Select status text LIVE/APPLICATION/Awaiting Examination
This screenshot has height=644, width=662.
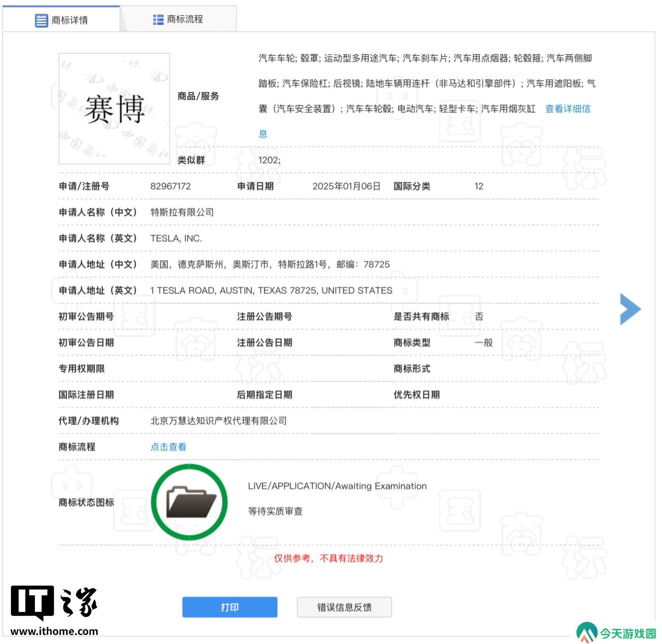337,486
